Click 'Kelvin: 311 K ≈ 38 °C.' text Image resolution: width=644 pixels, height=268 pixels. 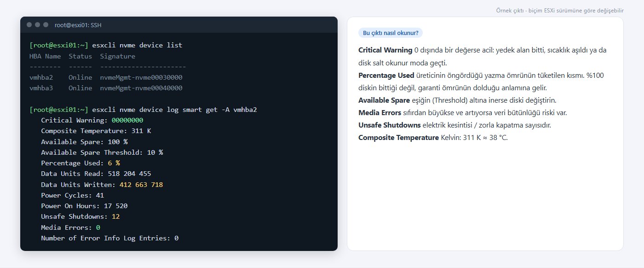[x=474, y=137]
